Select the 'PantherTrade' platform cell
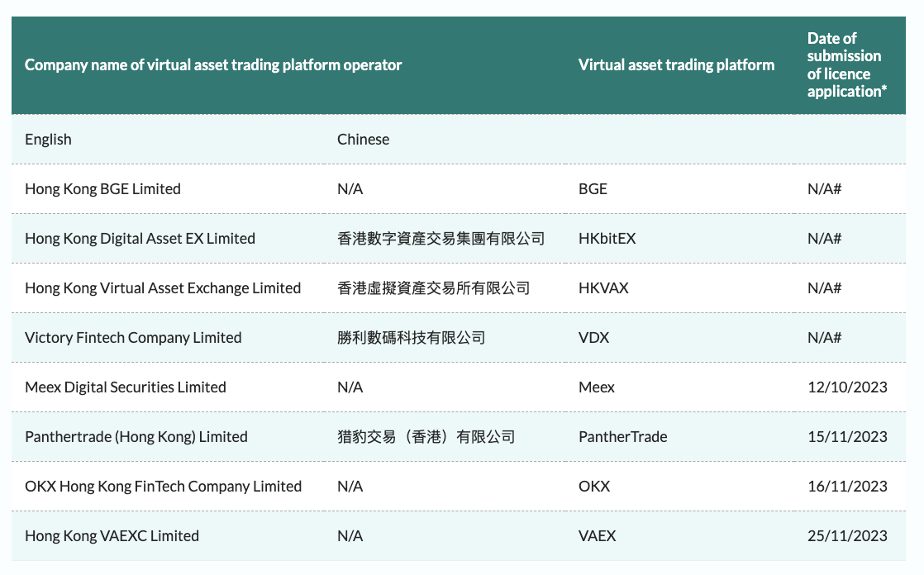The height and width of the screenshot is (575, 924). coord(622,437)
